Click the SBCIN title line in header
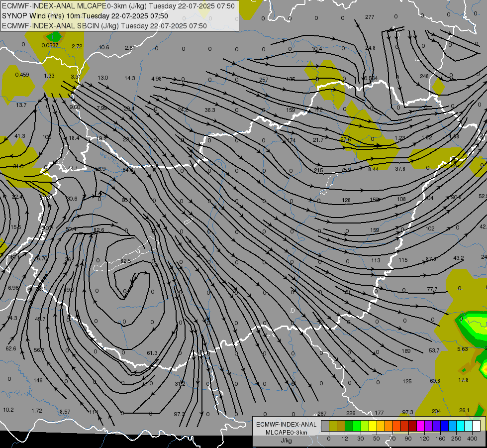Screen dimensions: 487x448 104,26
